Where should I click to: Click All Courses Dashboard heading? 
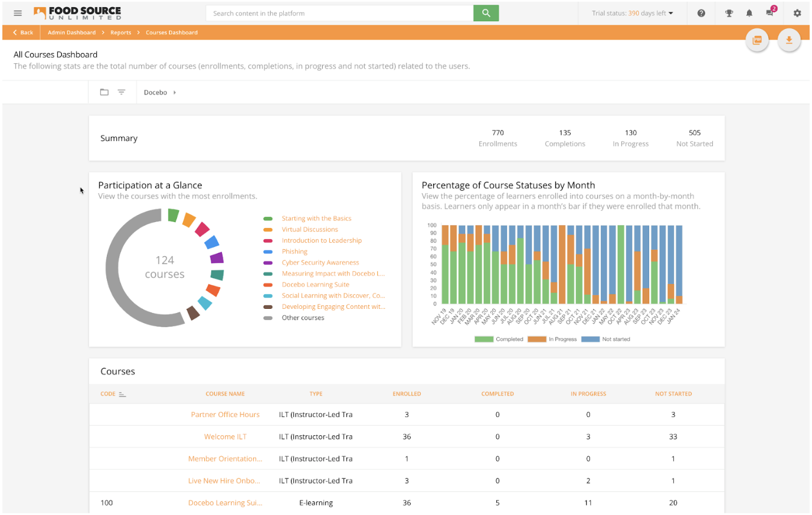[x=55, y=54]
